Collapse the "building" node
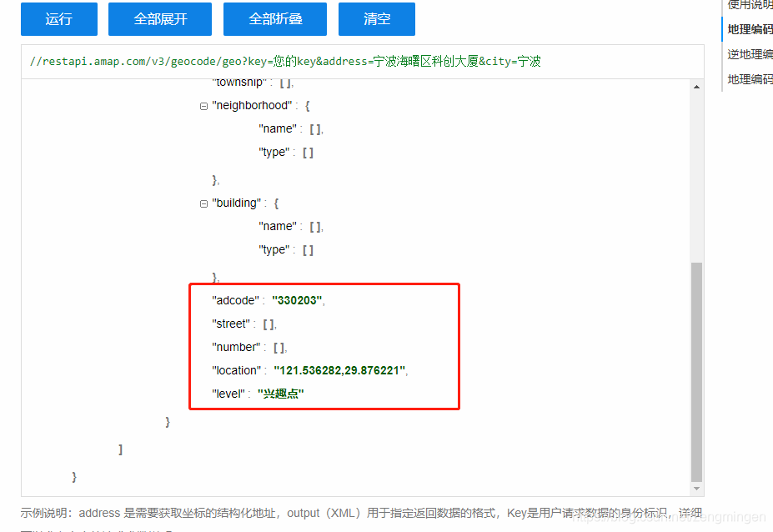This screenshot has width=773, height=532. pyautogui.click(x=203, y=203)
